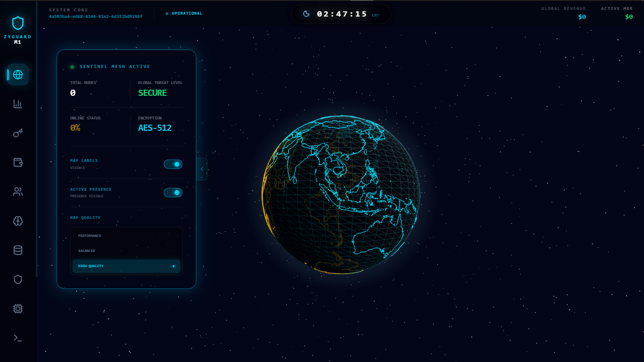Click the system core ID 4a503ba4-ed68-4144

[96, 17]
